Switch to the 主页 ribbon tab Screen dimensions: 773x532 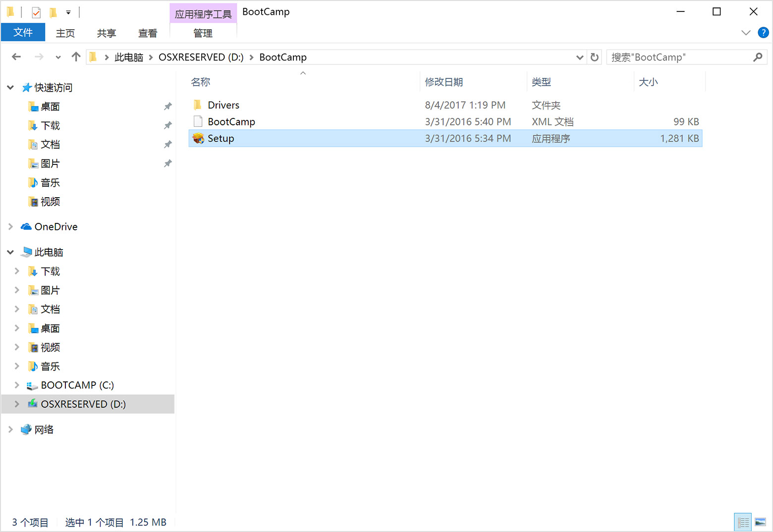65,33
